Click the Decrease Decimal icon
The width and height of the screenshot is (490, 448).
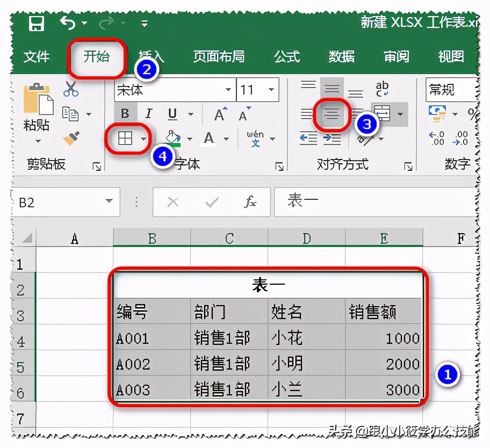(460, 138)
